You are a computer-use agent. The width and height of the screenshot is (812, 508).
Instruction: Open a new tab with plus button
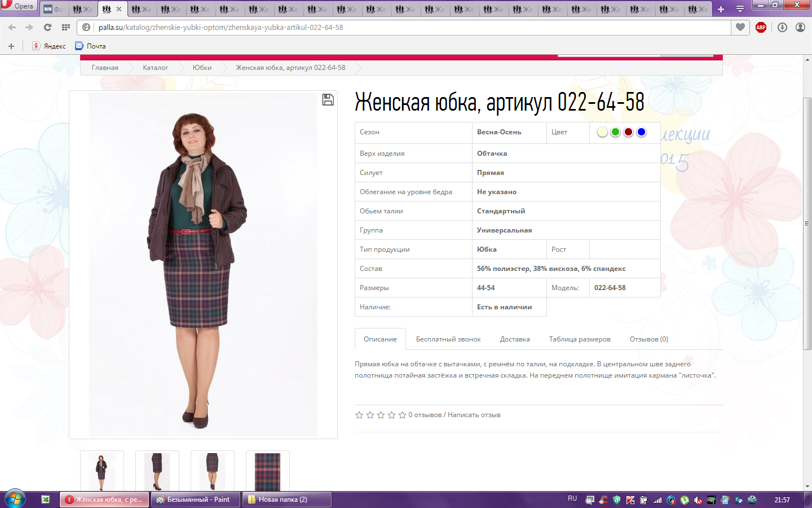[721, 9]
